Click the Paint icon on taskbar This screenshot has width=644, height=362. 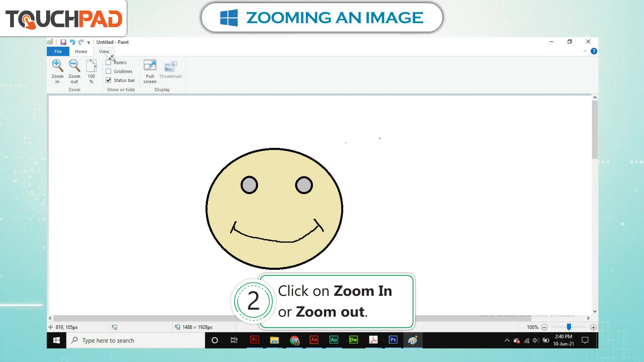pyautogui.click(x=413, y=340)
